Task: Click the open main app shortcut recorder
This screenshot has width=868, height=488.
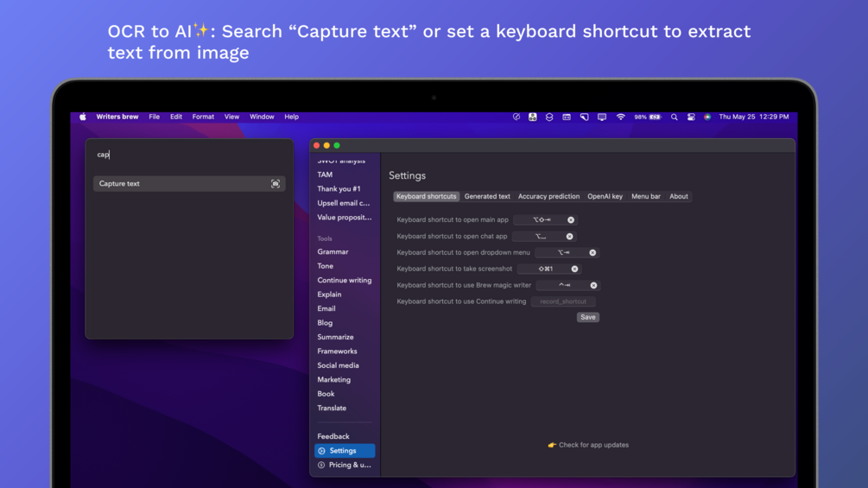Action: pyautogui.click(x=545, y=220)
